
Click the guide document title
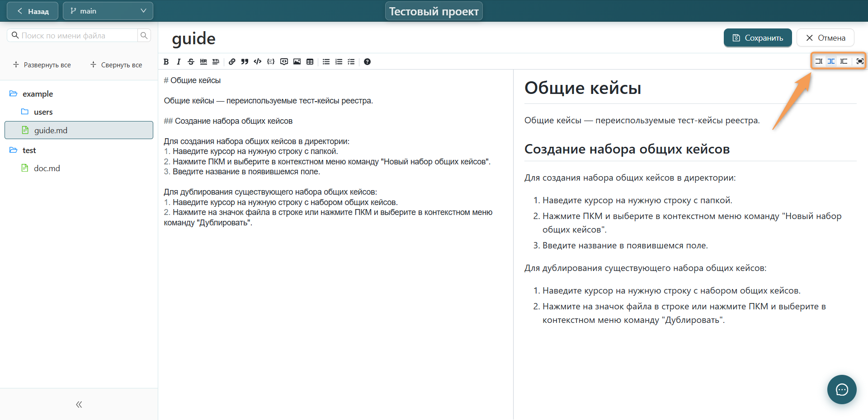(x=193, y=39)
